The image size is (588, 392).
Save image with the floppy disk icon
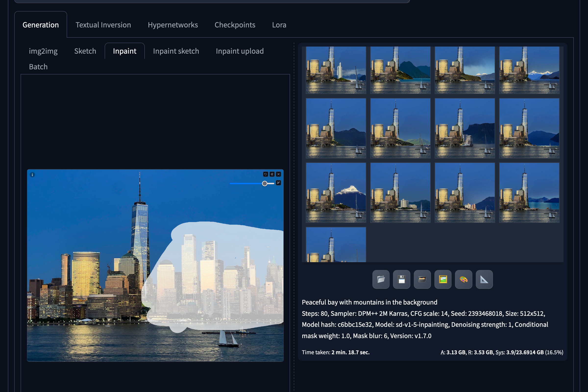click(402, 279)
